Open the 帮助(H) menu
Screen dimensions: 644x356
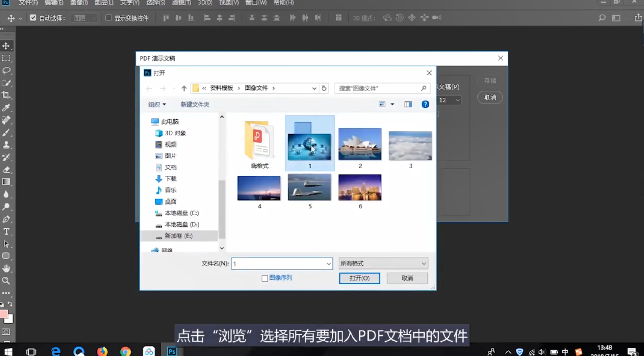pos(284,3)
